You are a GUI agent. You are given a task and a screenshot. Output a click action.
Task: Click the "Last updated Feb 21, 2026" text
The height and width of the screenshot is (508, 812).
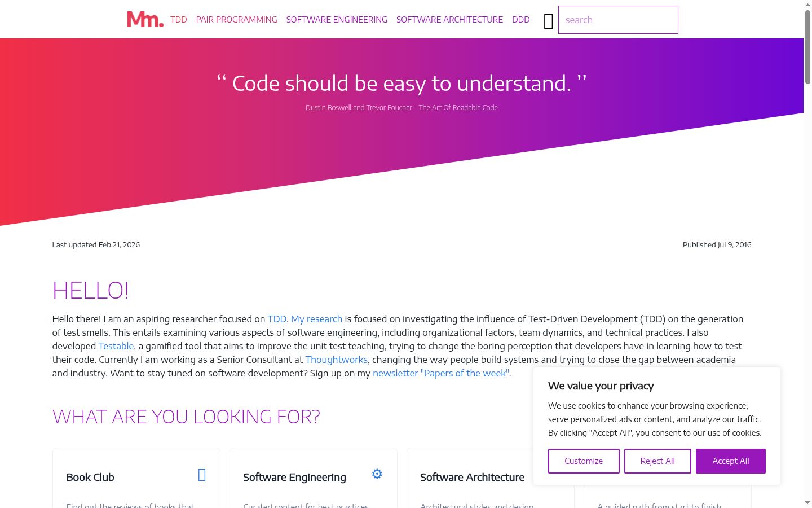pos(96,244)
